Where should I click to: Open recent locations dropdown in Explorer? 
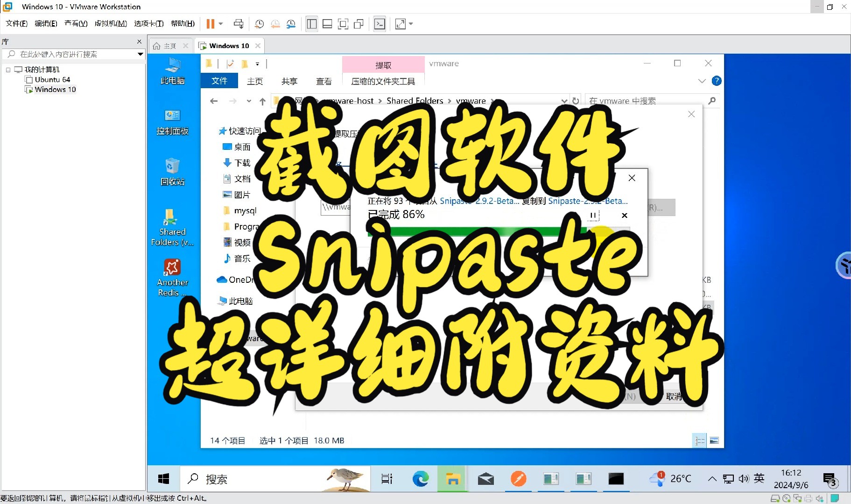(x=249, y=101)
